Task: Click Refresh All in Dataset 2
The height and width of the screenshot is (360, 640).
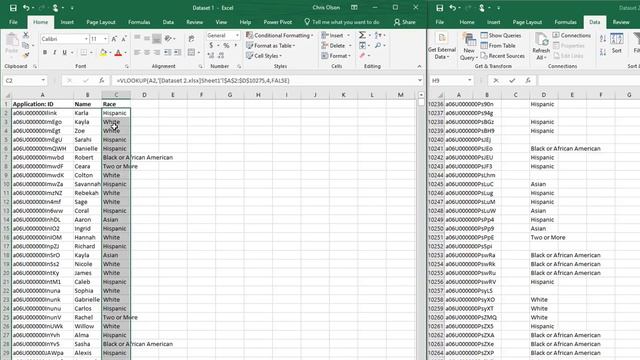Action: pos(541,47)
